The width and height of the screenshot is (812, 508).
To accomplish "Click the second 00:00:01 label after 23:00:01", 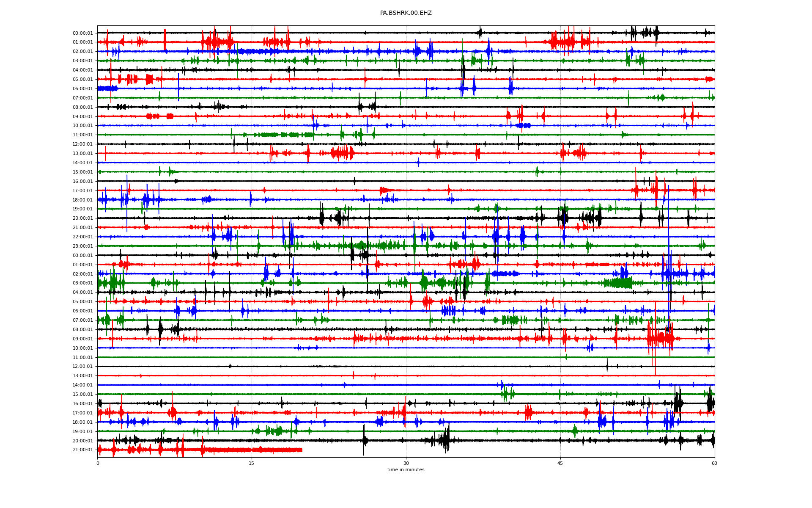I will tap(82, 256).
